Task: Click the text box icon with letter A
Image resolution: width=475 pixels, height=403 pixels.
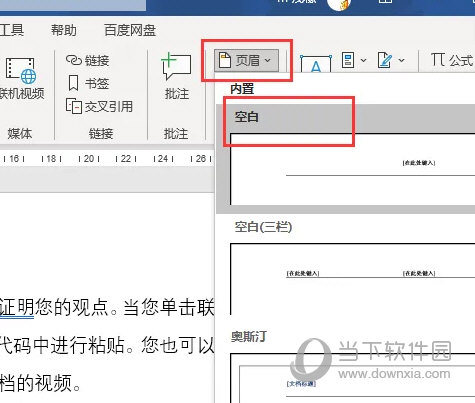Action: [x=316, y=64]
